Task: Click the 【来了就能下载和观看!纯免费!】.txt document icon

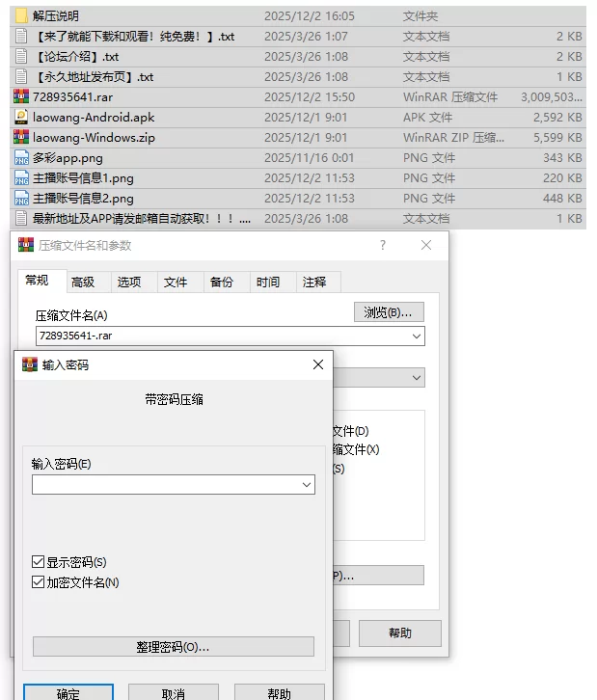Action: (x=21, y=37)
